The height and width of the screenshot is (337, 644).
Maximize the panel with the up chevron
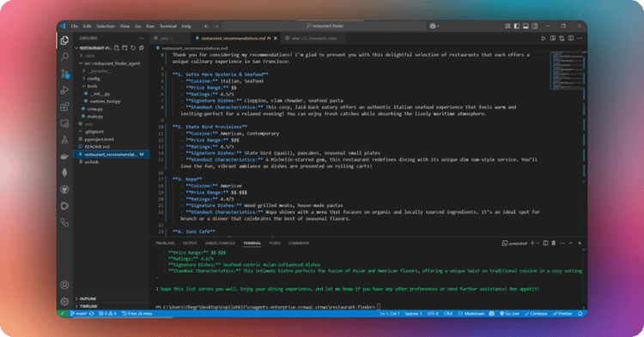pos(570,244)
